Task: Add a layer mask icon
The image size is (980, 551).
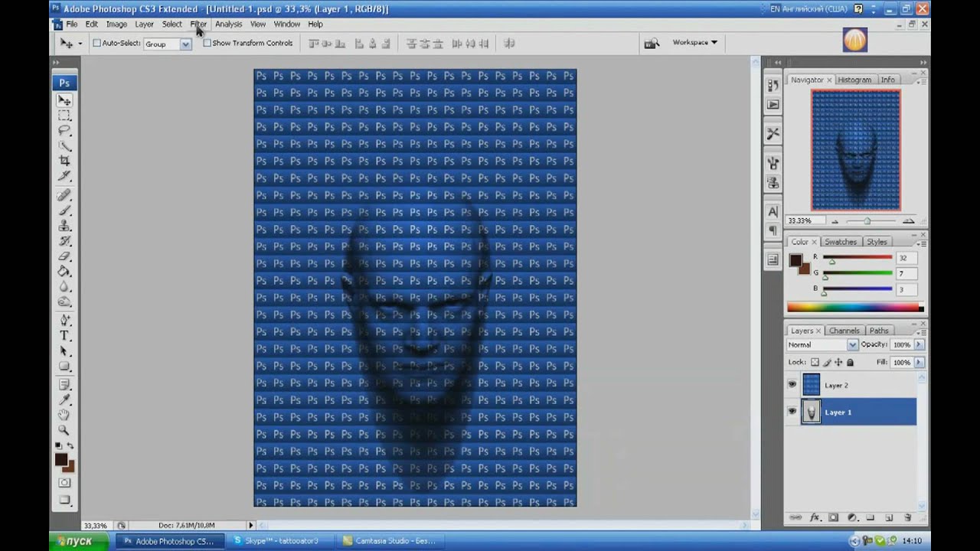Action: [833, 518]
